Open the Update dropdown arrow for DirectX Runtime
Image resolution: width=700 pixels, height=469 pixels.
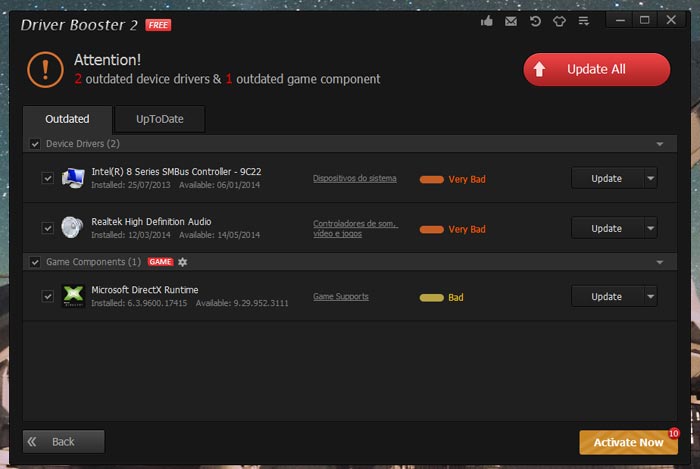651,296
